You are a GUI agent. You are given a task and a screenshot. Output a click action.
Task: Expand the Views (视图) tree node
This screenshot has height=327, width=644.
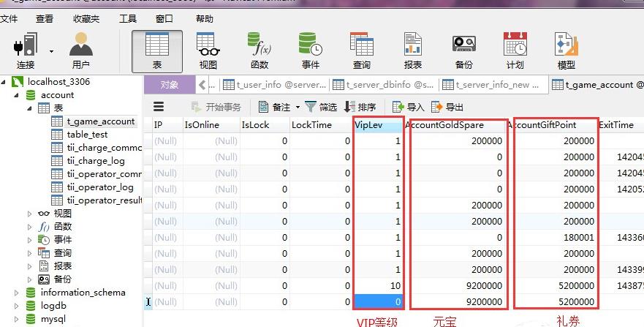pos(29,214)
